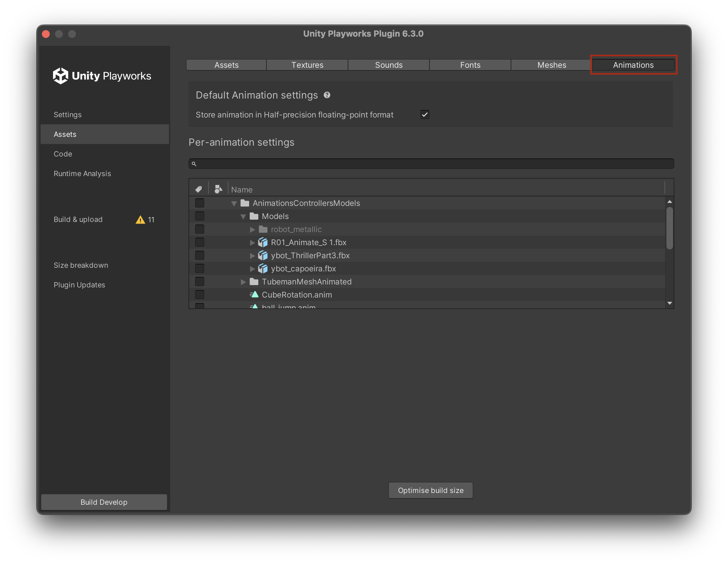The width and height of the screenshot is (728, 563).
Task: Select the ybot_capoeira.fbx row name
Action: 303,268
